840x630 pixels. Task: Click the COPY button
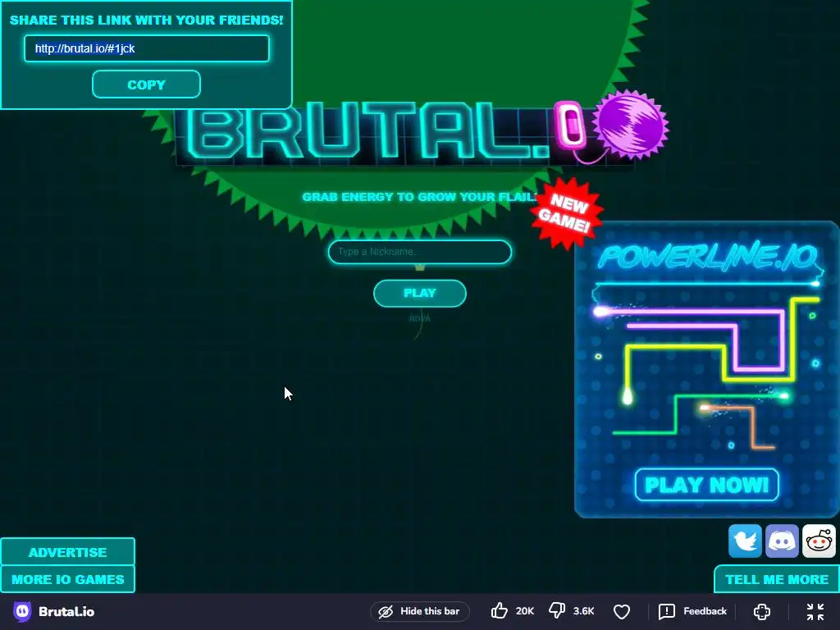click(146, 84)
